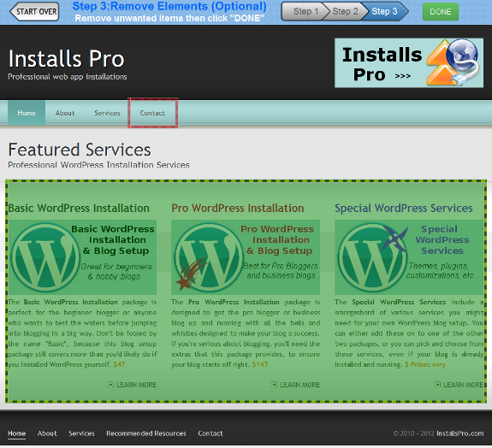Click footer About link

click(47, 433)
